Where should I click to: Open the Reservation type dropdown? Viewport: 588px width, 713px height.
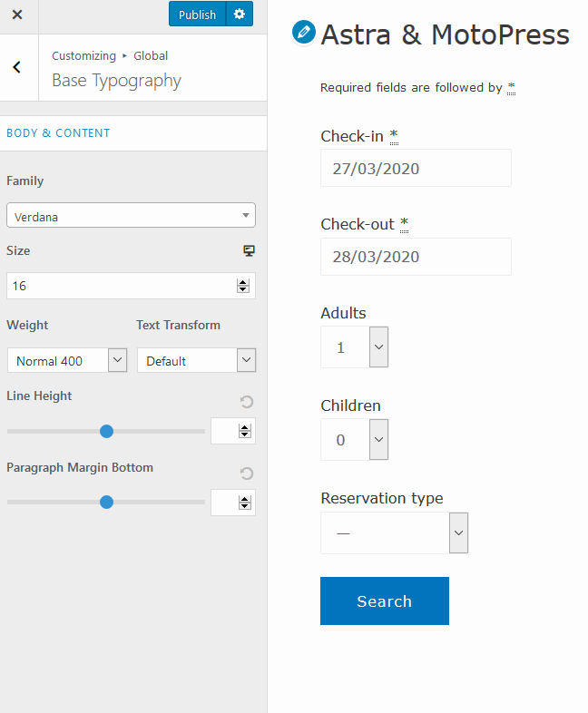395,532
